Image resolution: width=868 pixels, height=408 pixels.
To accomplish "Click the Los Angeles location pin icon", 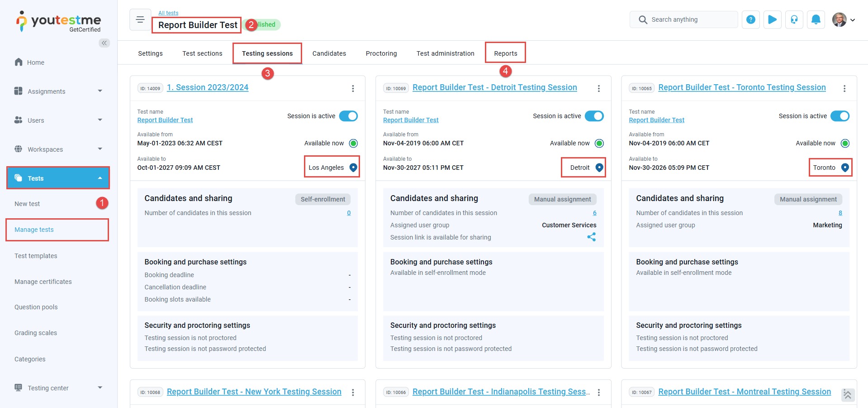I will coord(353,168).
